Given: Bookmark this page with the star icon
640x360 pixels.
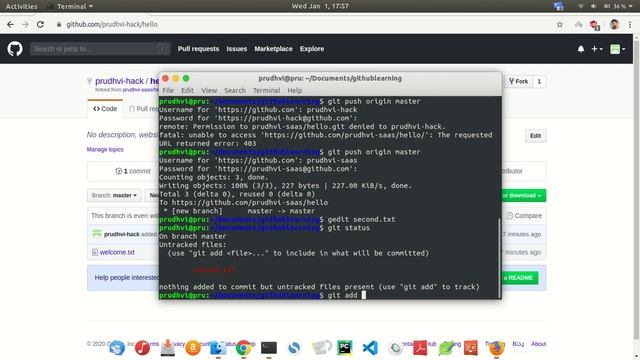Looking at the screenshot, I should (560, 24).
